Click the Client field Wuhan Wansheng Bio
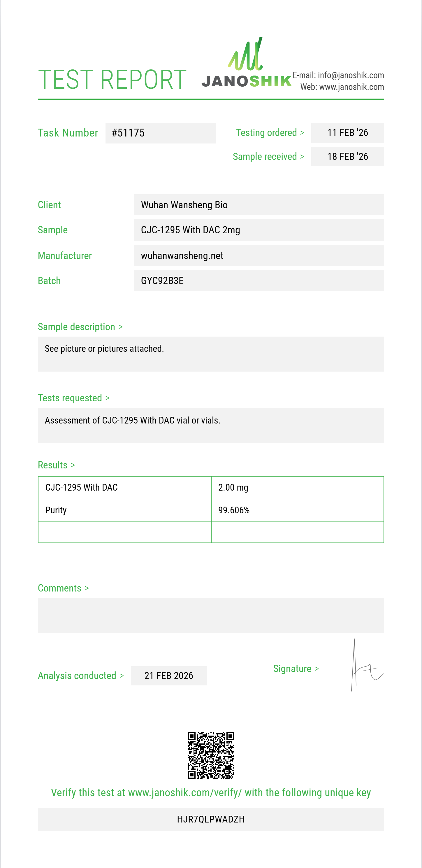This screenshot has height=868, width=422. [259, 205]
